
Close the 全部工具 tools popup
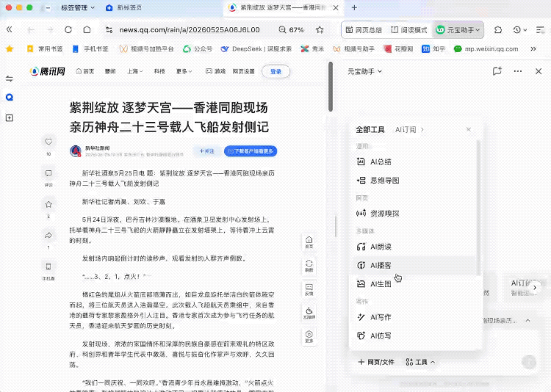[469, 130]
